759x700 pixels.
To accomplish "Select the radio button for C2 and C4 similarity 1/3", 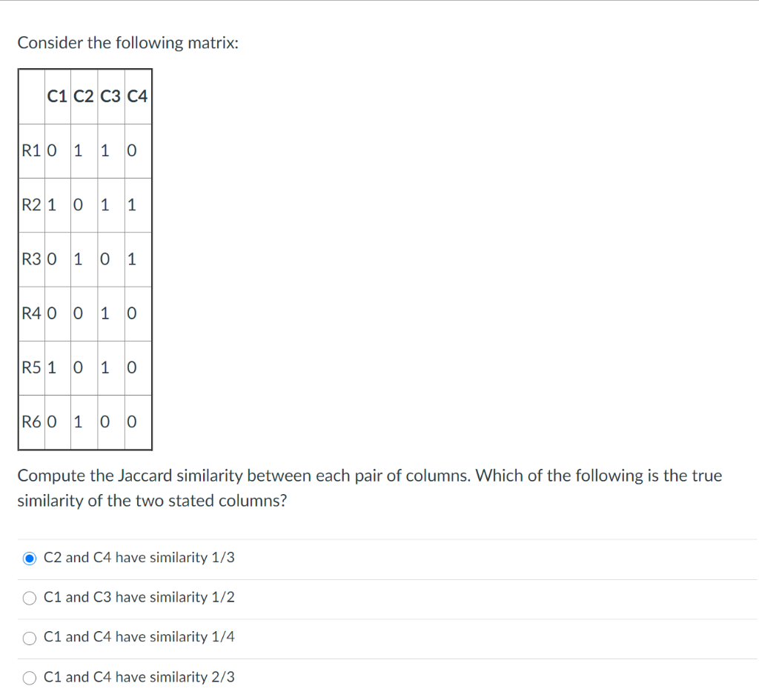I will point(30,558).
